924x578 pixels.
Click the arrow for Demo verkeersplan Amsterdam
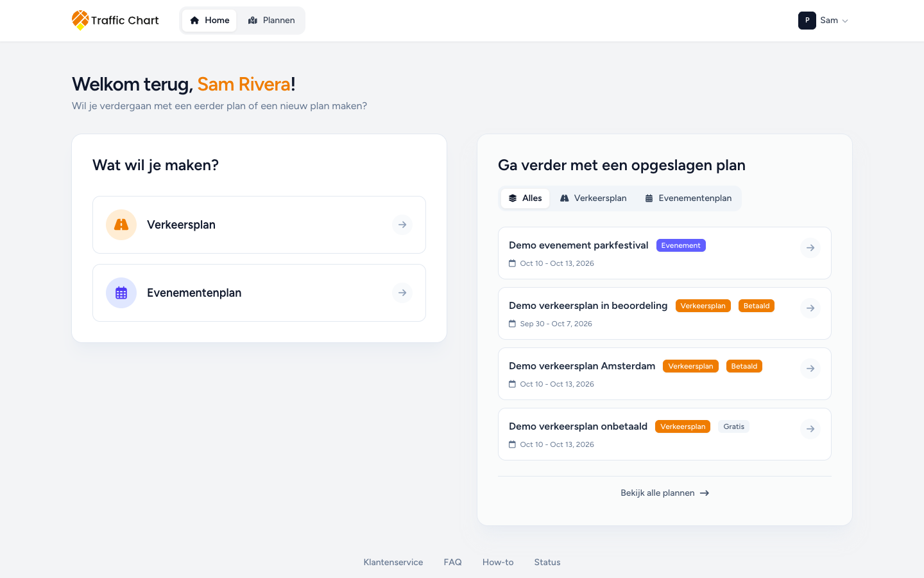click(810, 369)
